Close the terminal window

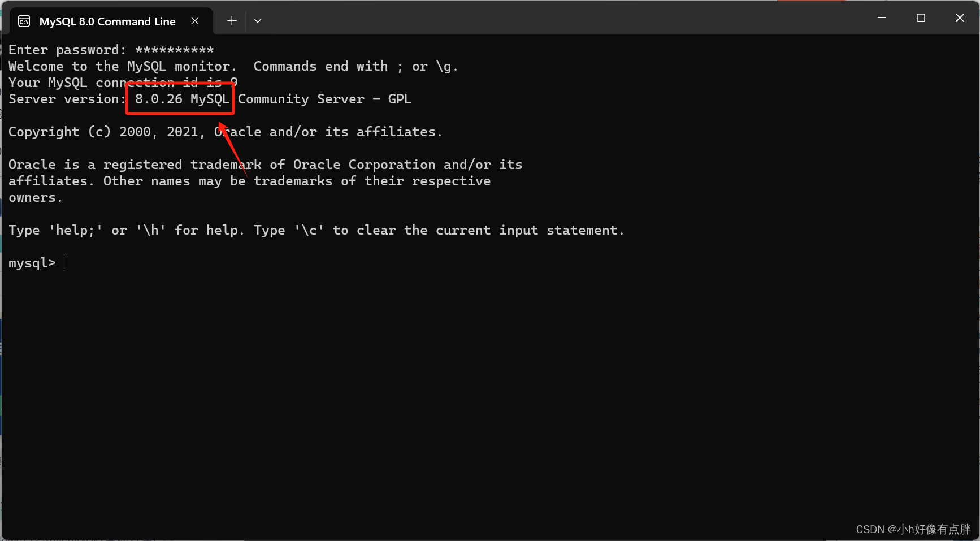[x=960, y=18]
